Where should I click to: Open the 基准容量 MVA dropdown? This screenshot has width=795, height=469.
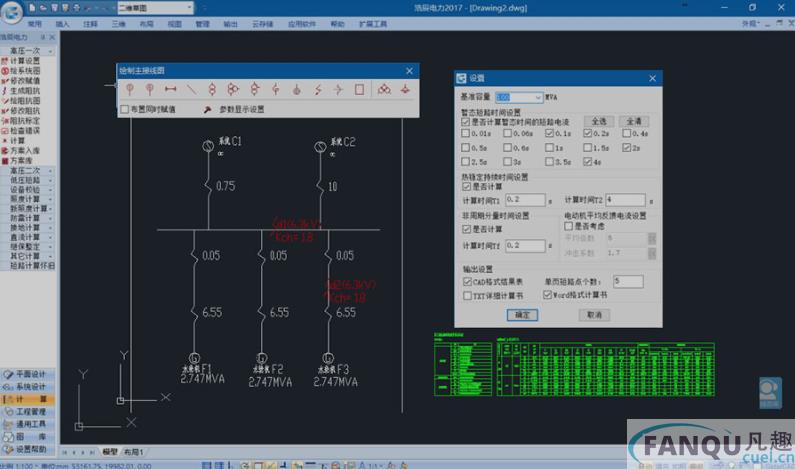(538, 97)
